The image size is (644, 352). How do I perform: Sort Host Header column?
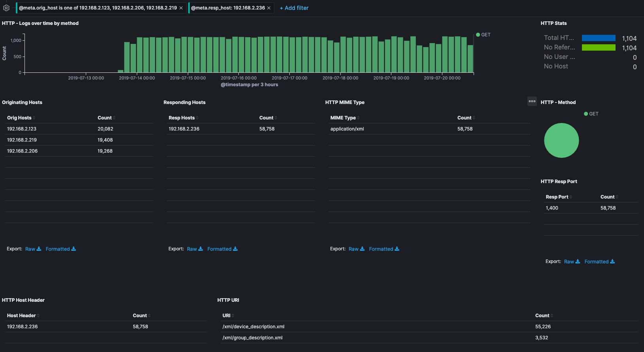(23, 316)
